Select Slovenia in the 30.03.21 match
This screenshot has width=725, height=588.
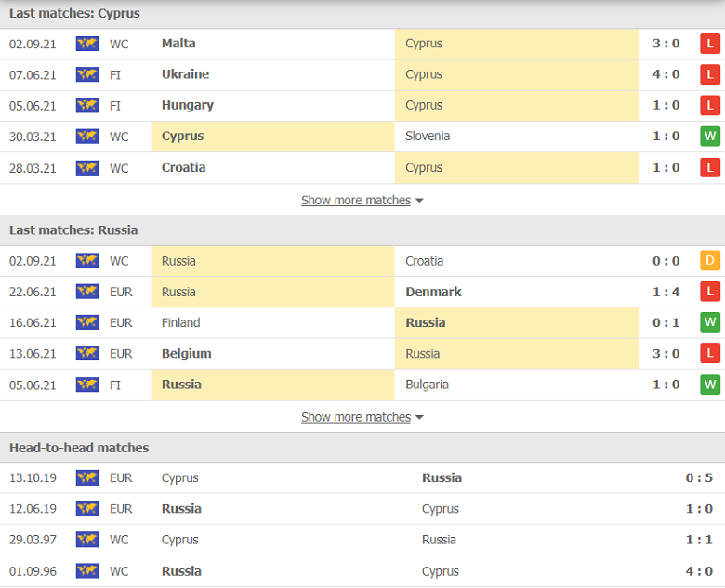point(428,136)
